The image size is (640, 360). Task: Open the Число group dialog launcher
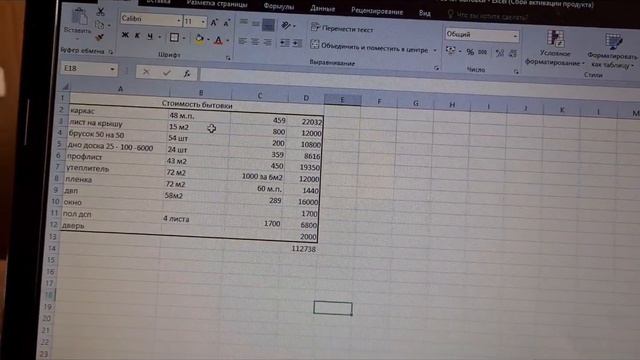[516, 72]
